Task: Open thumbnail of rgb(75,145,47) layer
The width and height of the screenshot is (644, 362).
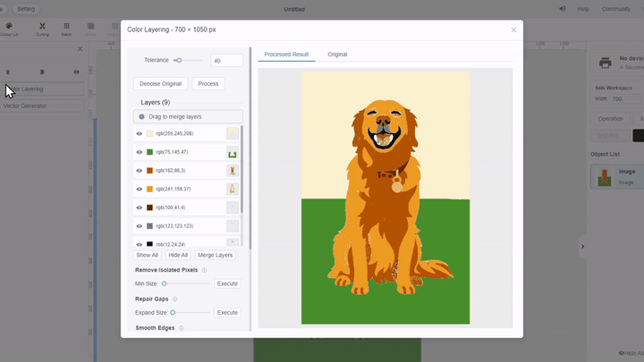Action: (x=233, y=152)
